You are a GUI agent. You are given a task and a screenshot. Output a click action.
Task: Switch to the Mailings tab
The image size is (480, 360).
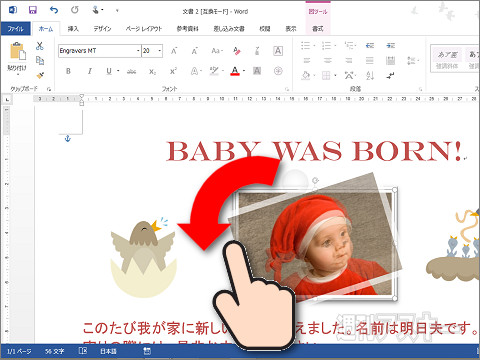click(229, 29)
